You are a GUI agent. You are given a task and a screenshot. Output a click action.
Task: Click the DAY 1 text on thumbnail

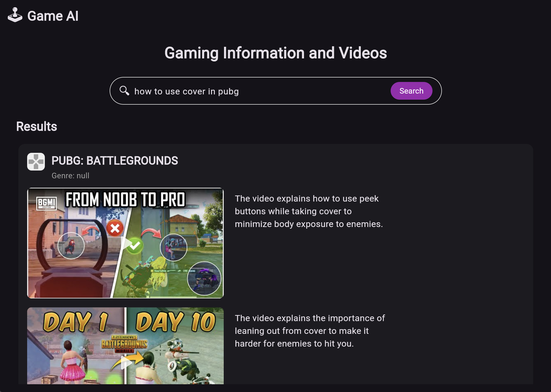(x=75, y=322)
